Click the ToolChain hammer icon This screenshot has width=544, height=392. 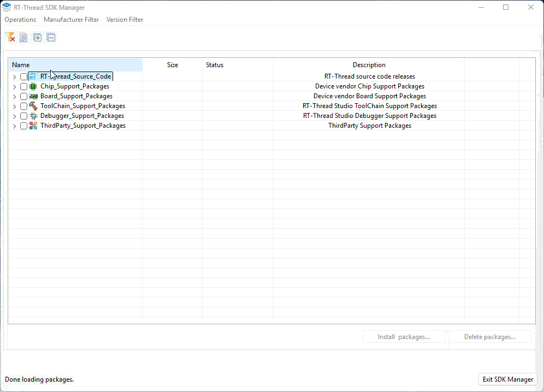(33, 106)
